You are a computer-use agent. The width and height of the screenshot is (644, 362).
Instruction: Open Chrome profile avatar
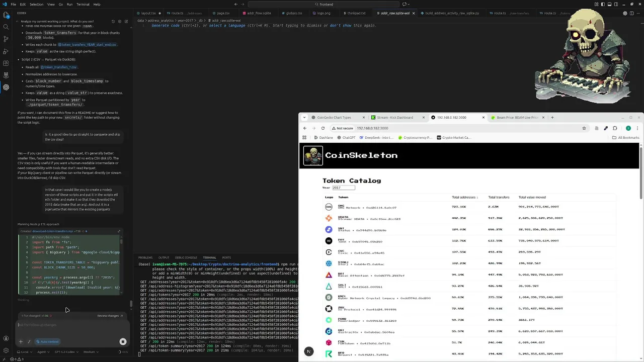point(628,128)
